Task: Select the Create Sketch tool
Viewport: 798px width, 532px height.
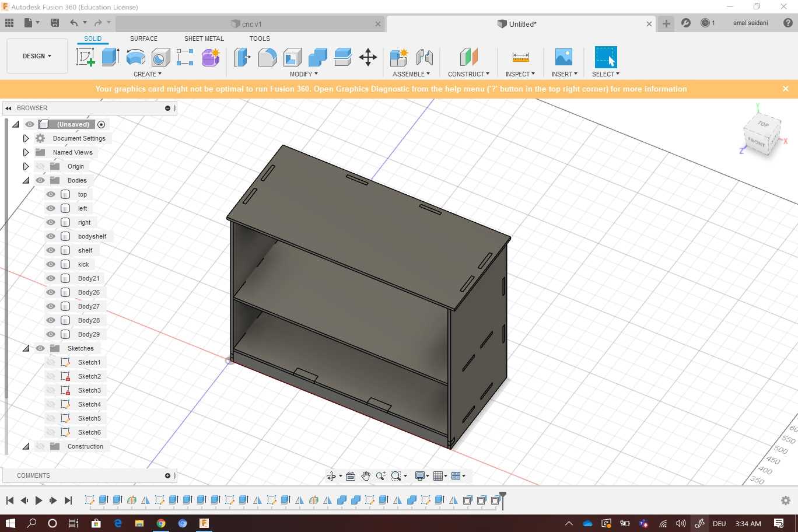Action: 85,57
